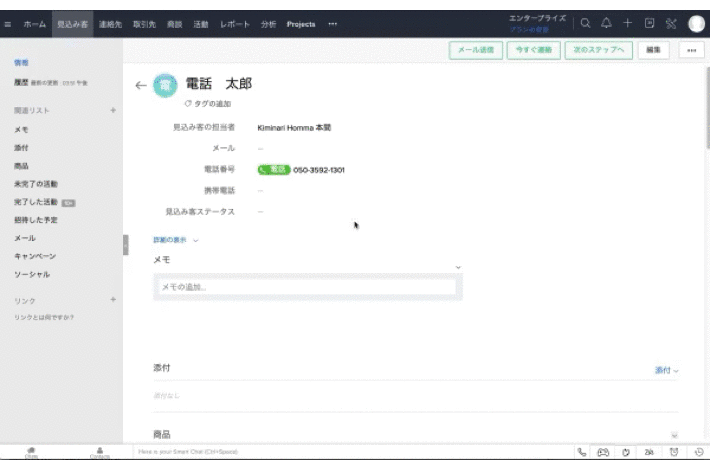Open Contacts in the bottom bar
710x470 pixels.
coord(100,453)
